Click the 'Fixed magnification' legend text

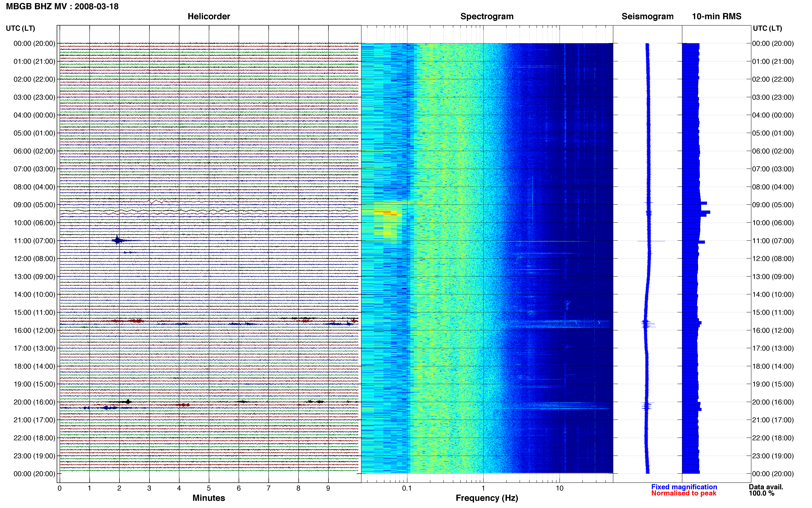[684, 487]
